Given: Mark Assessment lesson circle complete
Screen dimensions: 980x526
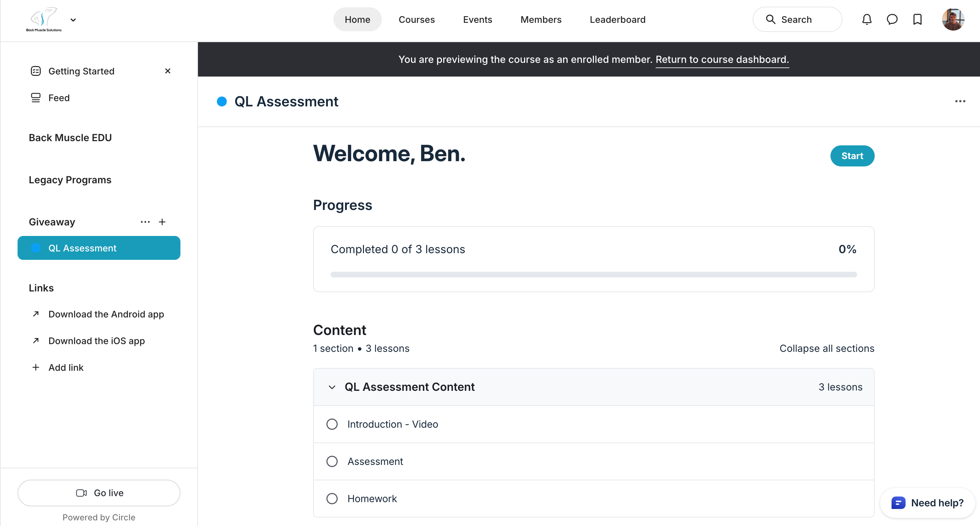Looking at the screenshot, I should point(332,461).
